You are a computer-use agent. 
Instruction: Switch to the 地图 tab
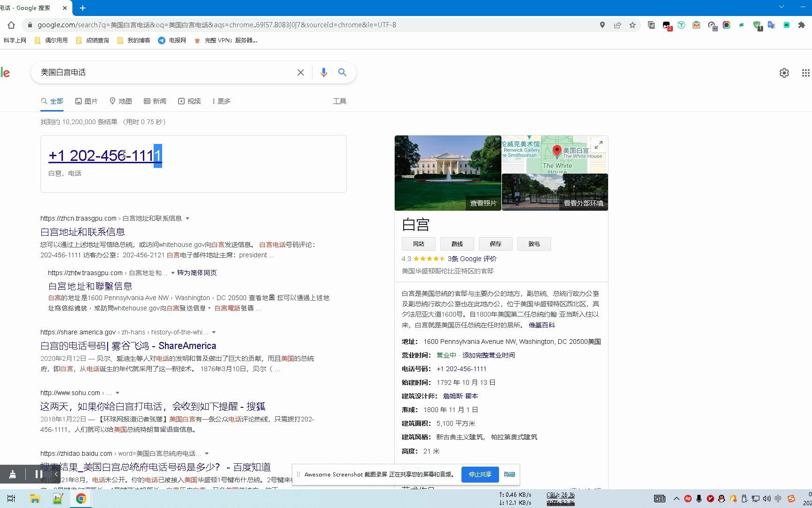tap(121, 101)
